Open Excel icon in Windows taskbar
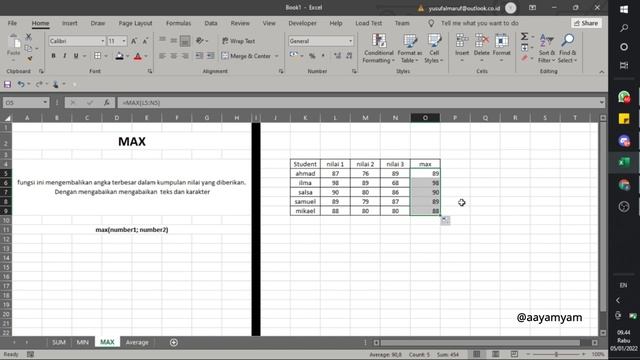This screenshot has height=360, width=640. click(x=624, y=162)
